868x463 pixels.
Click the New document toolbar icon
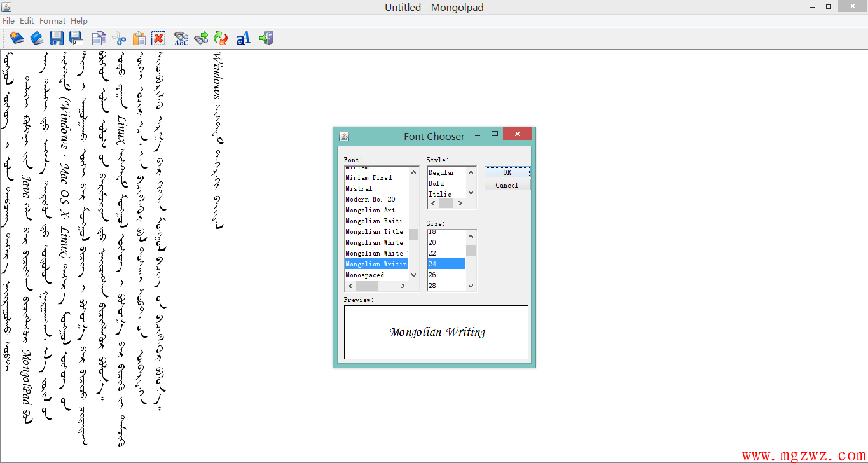[x=17, y=38]
